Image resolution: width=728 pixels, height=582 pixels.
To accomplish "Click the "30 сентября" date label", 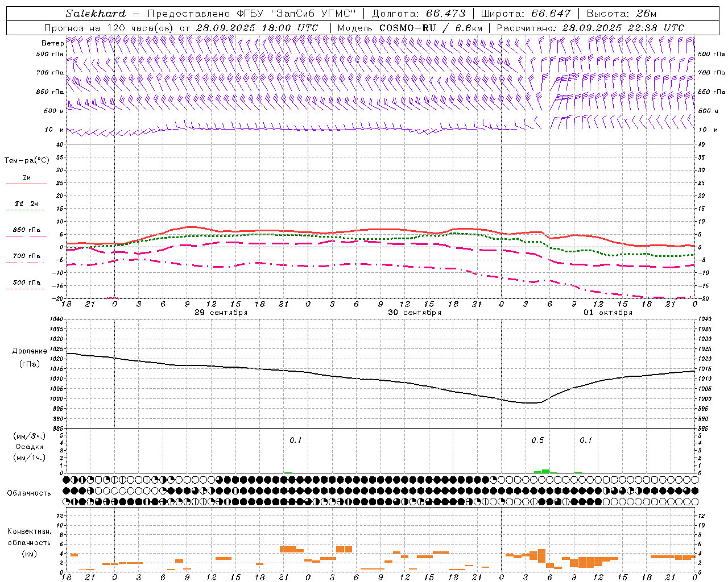I will (415, 313).
